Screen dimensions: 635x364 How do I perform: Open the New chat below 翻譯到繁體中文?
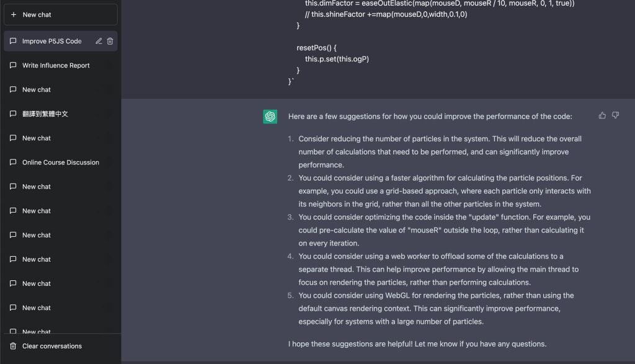pyautogui.click(x=60, y=138)
